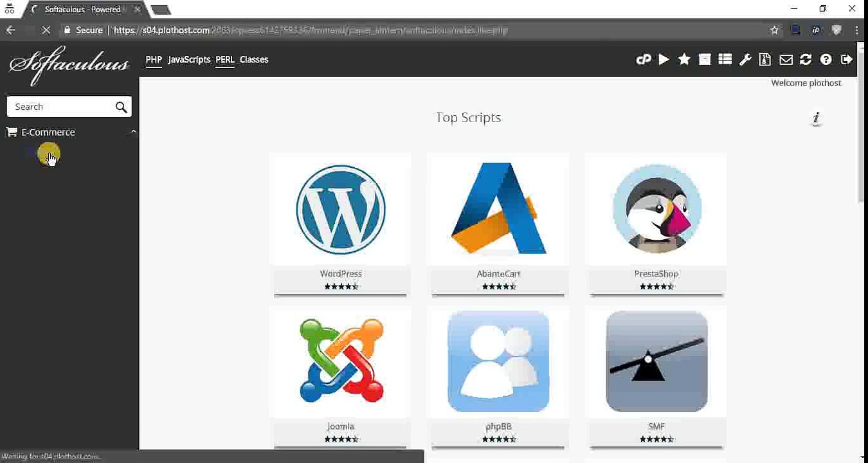Select the PERL scripts menu

(x=225, y=60)
